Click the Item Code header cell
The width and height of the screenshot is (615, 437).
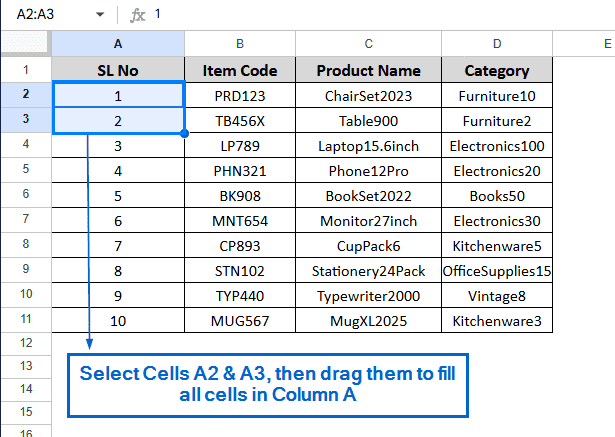pyautogui.click(x=239, y=70)
